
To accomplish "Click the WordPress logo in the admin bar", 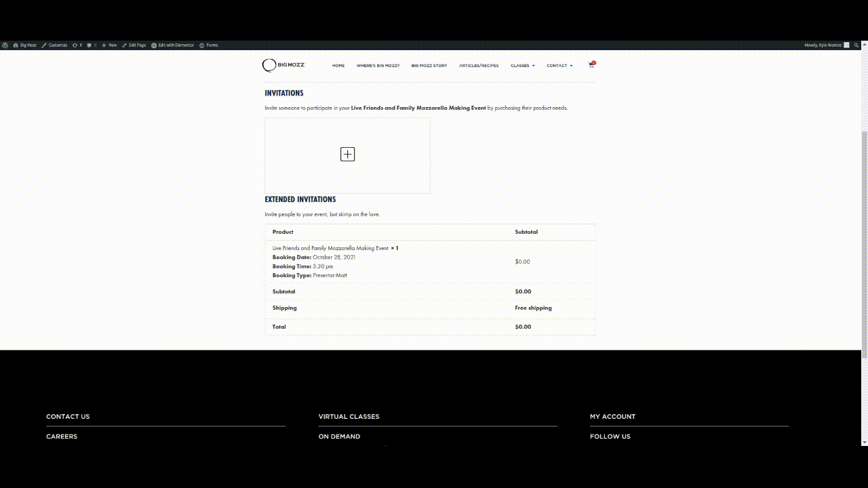I will (x=5, y=45).
